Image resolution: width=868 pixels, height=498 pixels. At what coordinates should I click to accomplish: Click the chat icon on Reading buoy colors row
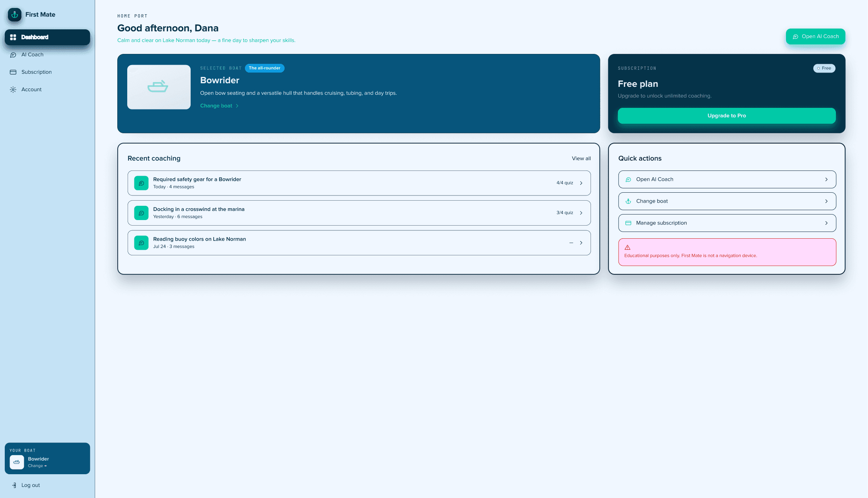141,243
